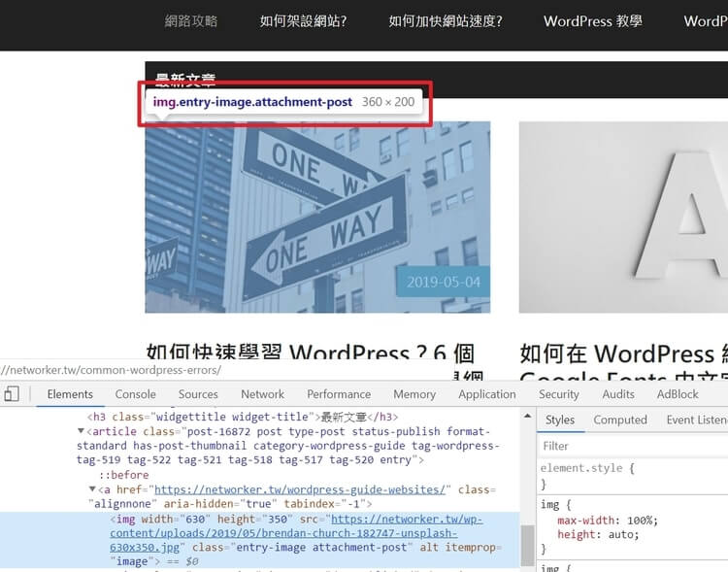Click the letter A article thumbnail
This screenshot has width=728, height=572.
[623, 217]
